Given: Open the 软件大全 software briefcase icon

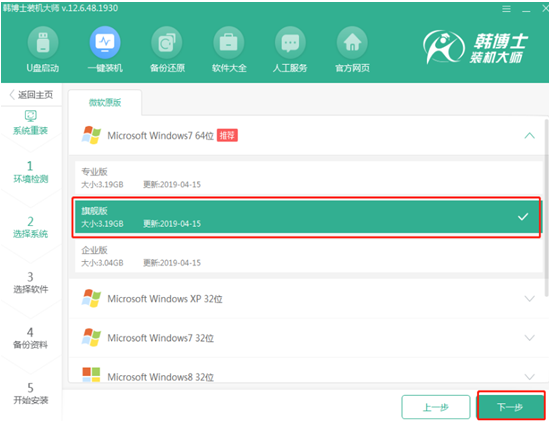Looking at the screenshot, I should click(229, 42).
